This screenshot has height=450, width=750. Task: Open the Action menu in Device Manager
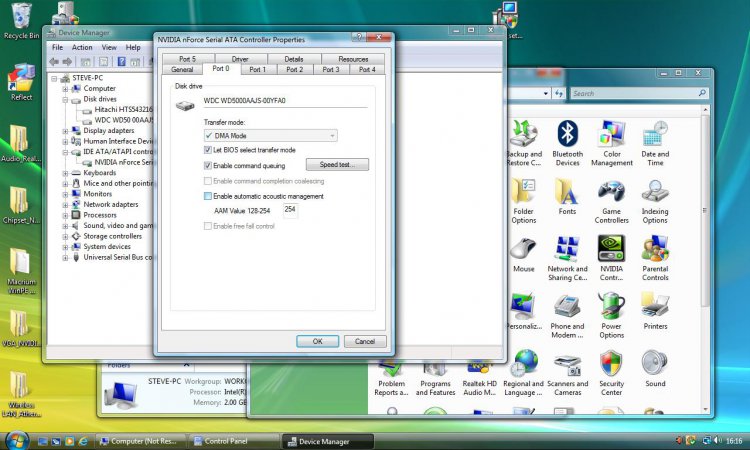click(x=82, y=47)
